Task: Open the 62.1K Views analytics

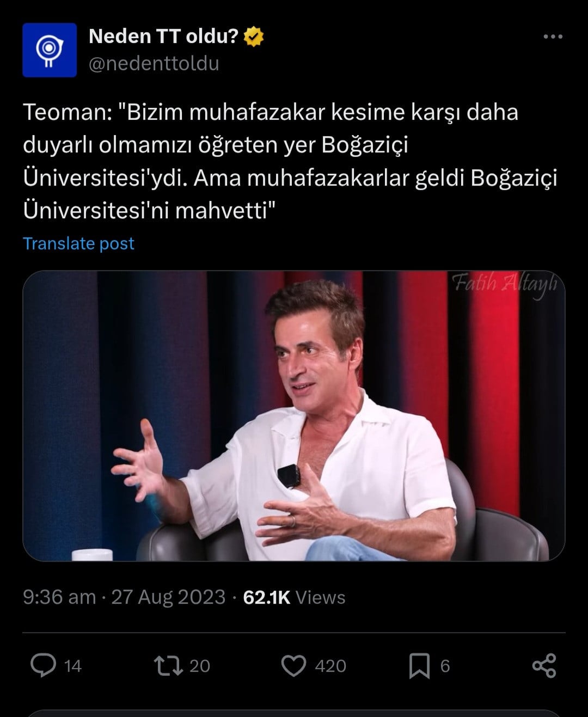Action: pos(294,597)
